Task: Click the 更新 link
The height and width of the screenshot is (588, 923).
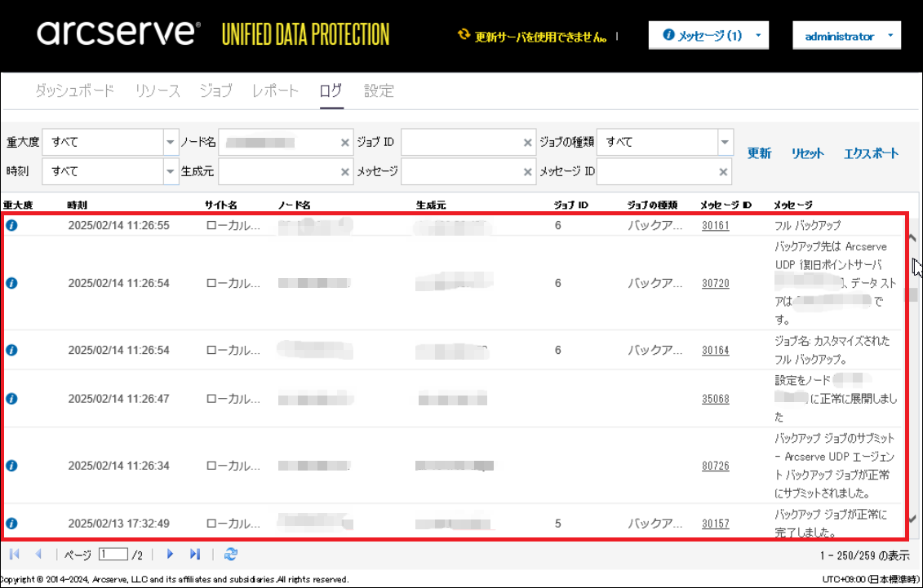Action: pos(759,153)
